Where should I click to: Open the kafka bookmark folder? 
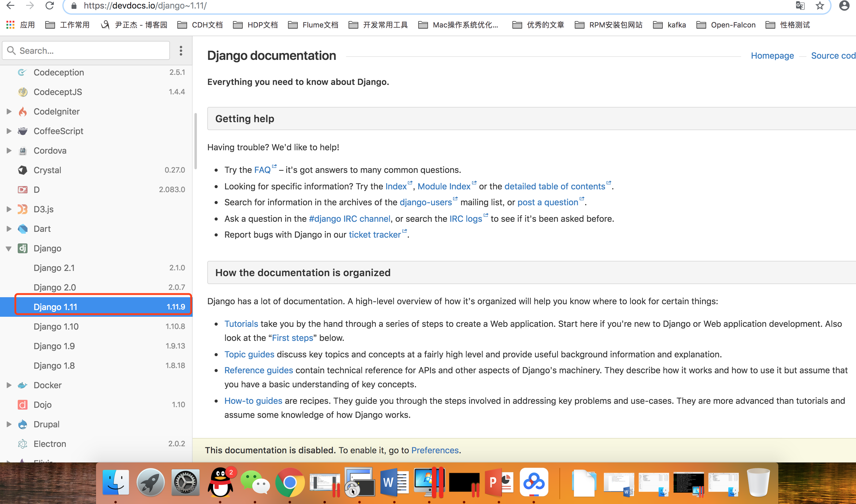670,25
